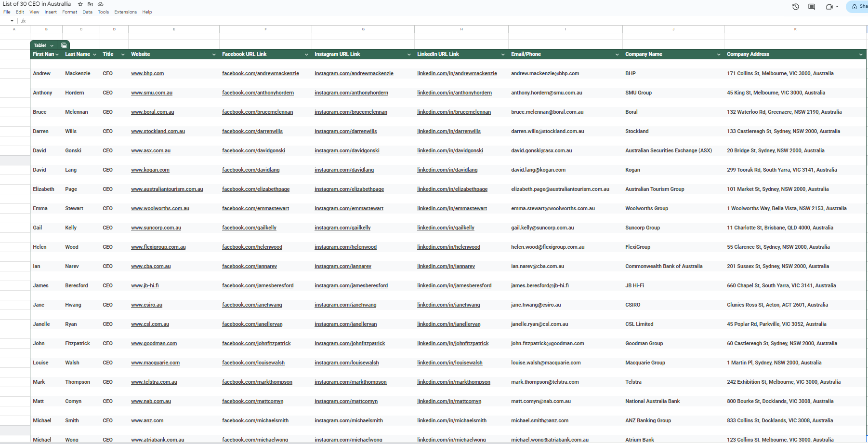Open the Format menu

coord(69,12)
